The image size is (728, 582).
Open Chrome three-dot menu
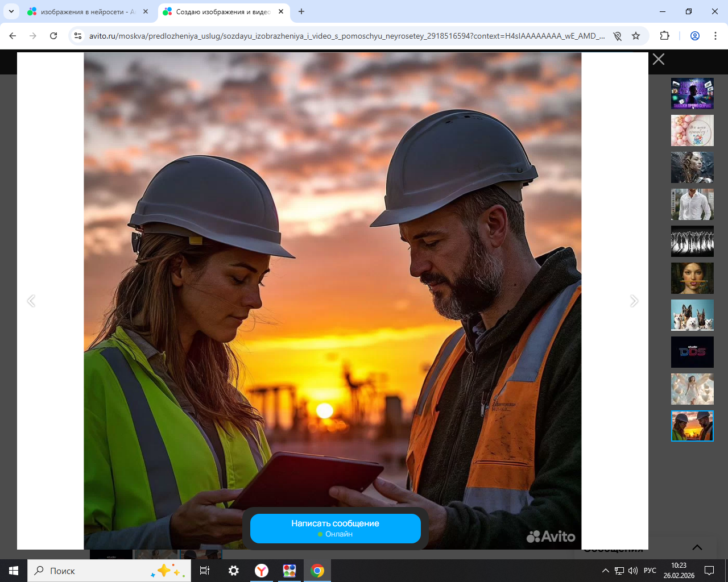(715, 36)
